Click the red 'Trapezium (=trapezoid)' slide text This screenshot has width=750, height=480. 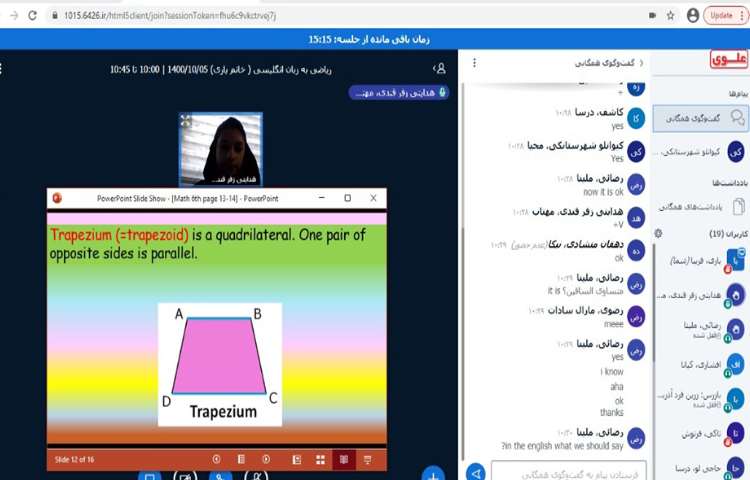(120, 235)
